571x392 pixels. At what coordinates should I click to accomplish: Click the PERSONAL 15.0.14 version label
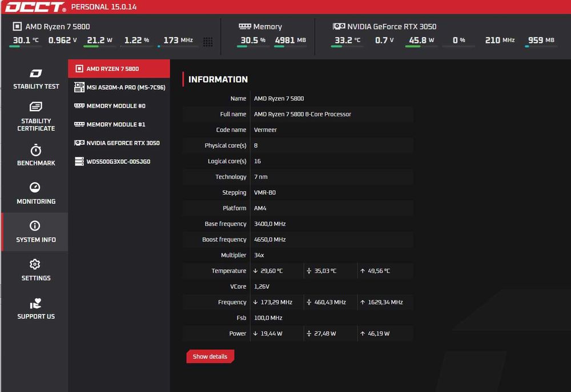click(x=104, y=7)
